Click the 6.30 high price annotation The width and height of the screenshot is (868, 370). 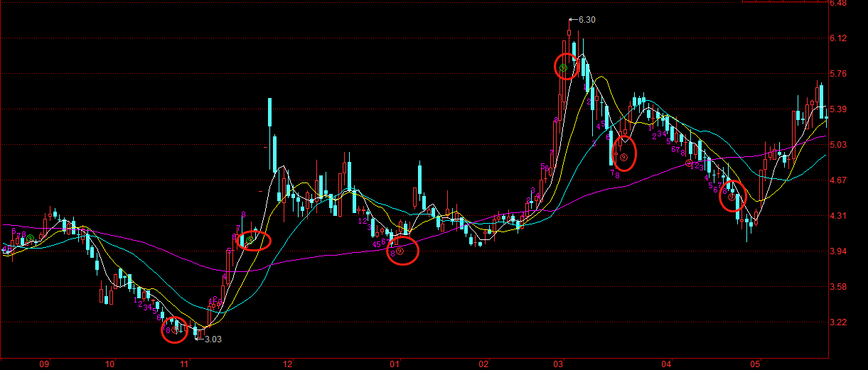pyautogui.click(x=586, y=19)
